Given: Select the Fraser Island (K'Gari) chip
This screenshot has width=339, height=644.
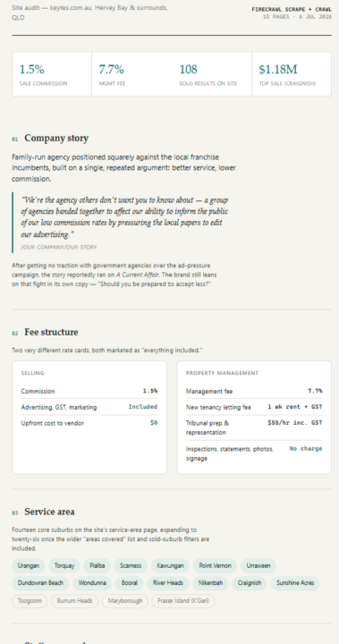Looking at the screenshot, I should [183, 601].
